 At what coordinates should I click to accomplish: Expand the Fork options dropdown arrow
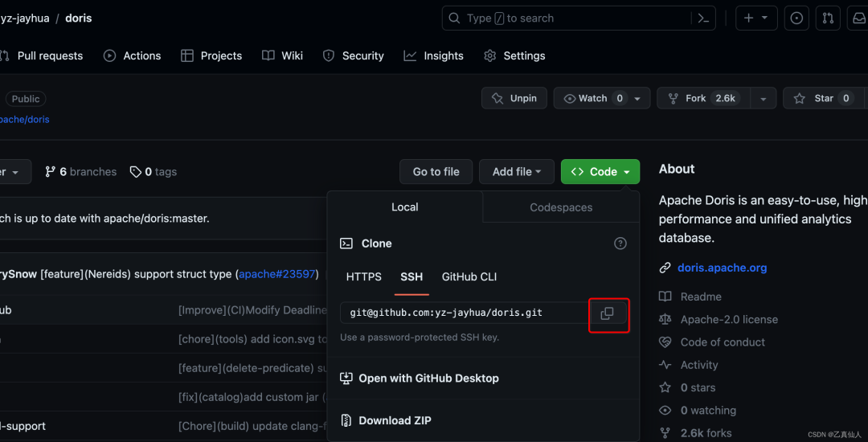click(764, 99)
